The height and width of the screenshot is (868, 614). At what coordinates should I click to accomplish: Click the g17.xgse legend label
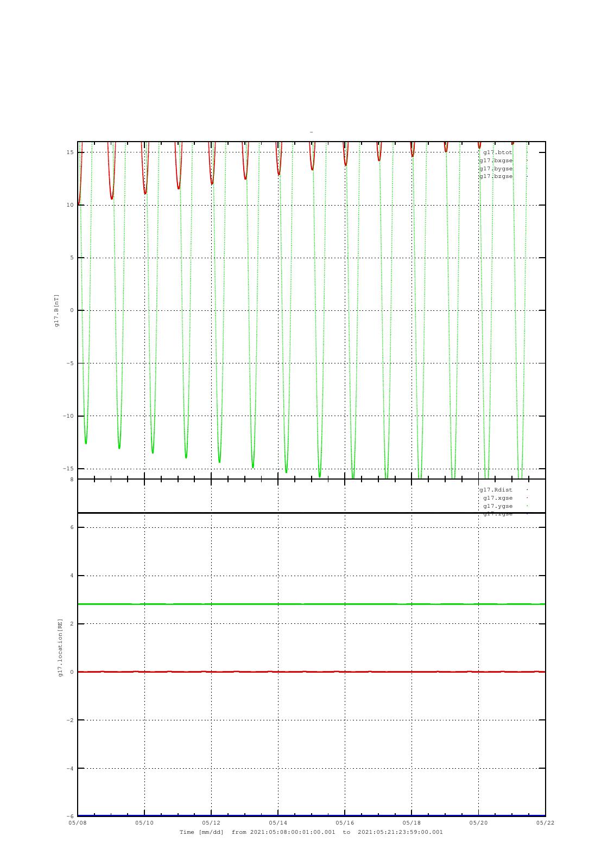pos(498,498)
